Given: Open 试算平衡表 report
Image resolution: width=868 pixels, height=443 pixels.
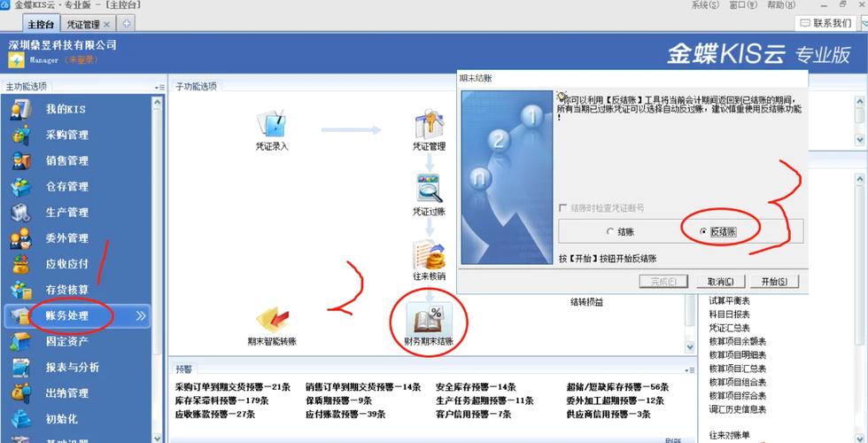Looking at the screenshot, I should click(x=730, y=300).
